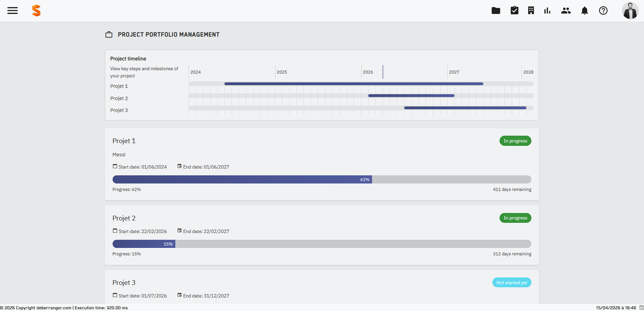Open the people users icon
Image resolution: width=644 pixels, height=311 pixels.
(566, 11)
